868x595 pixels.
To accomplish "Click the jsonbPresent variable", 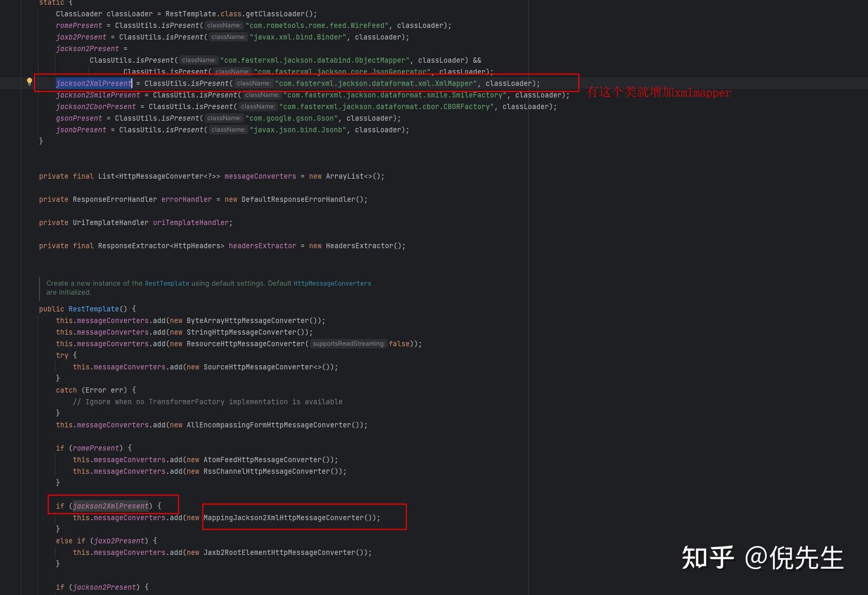I will [x=81, y=130].
